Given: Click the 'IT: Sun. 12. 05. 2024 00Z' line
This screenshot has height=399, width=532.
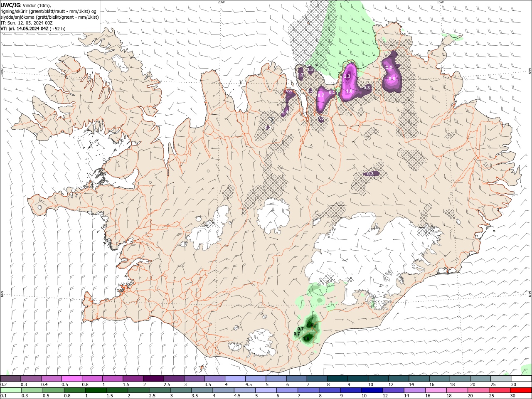Looking at the screenshot, I should point(27,23).
